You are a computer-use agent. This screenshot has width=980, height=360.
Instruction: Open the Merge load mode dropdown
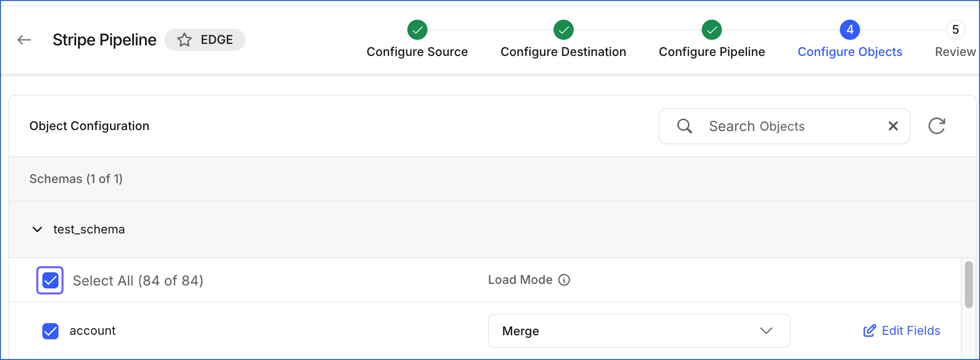[639, 331]
